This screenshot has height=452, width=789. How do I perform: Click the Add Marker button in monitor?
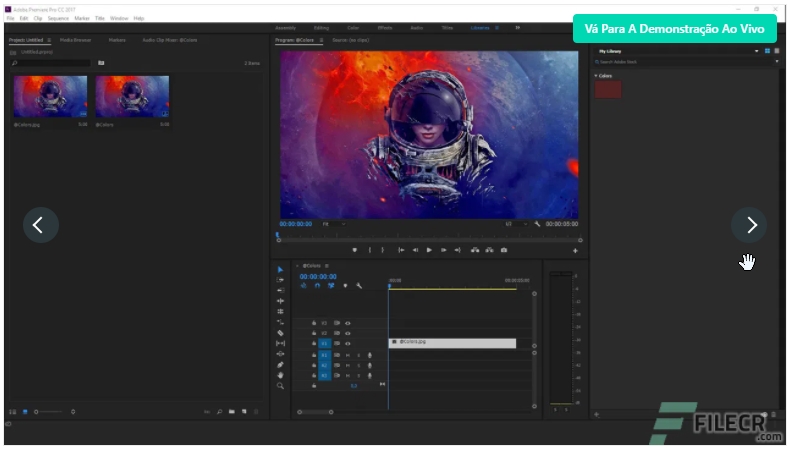tap(354, 250)
